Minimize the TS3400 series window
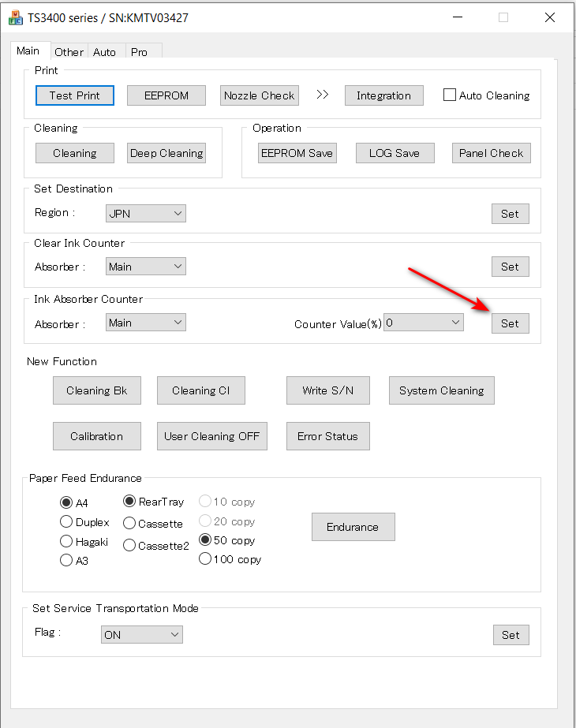This screenshot has height=728, width=576. point(458,17)
